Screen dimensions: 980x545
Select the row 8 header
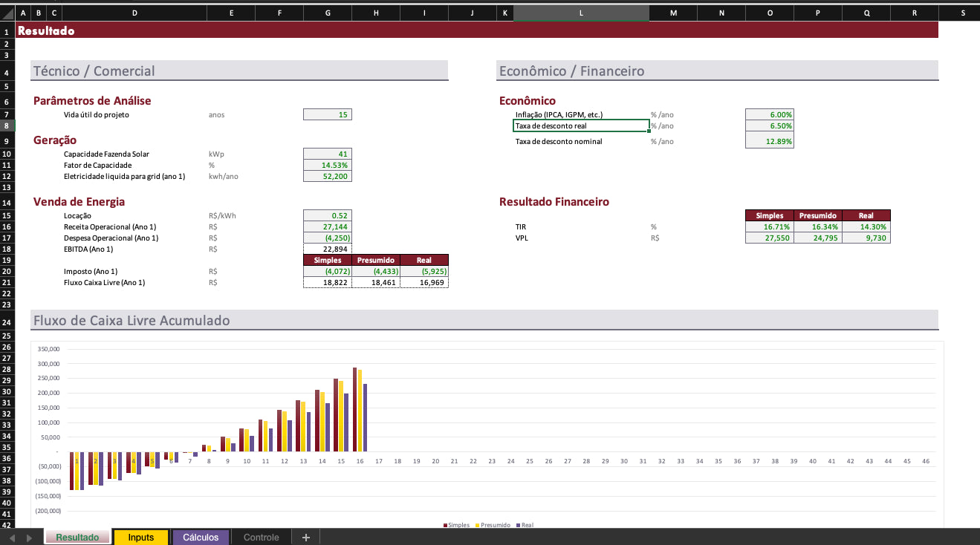[x=7, y=126]
